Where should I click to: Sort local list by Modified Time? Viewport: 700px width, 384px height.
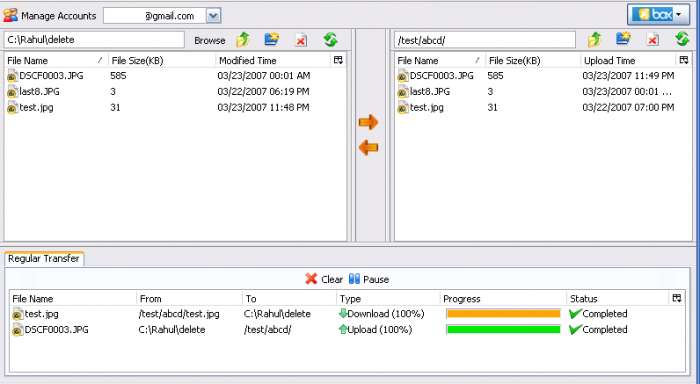click(x=273, y=60)
